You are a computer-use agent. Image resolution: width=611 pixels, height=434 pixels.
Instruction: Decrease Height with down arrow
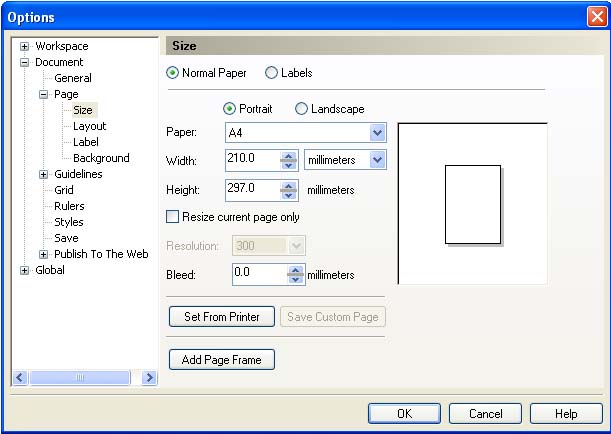coord(288,195)
